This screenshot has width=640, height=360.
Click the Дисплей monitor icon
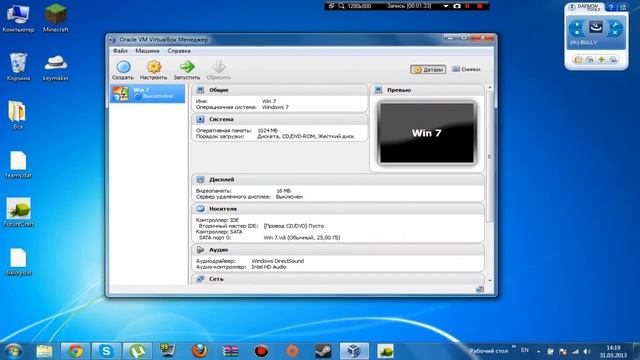click(x=200, y=180)
